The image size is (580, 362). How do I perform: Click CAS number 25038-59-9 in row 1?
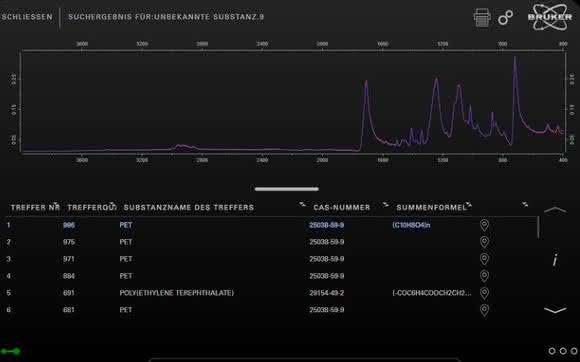tap(327, 225)
